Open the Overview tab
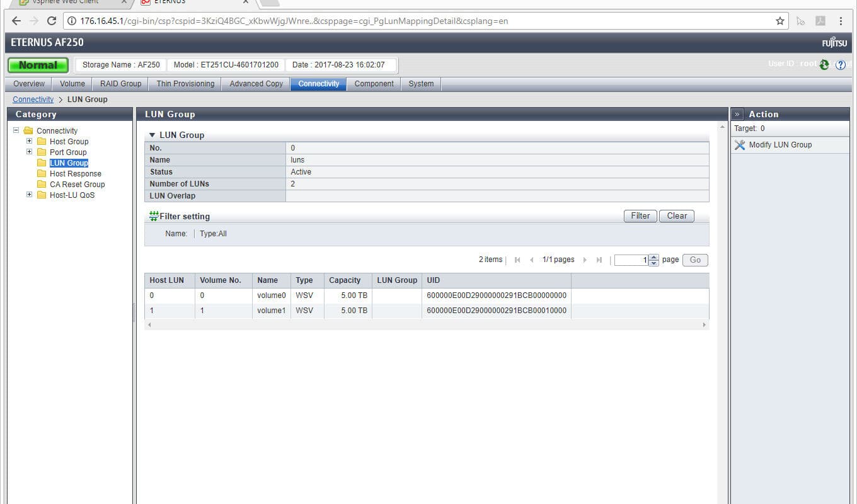The height and width of the screenshot is (504, 857). coord(29,84)
